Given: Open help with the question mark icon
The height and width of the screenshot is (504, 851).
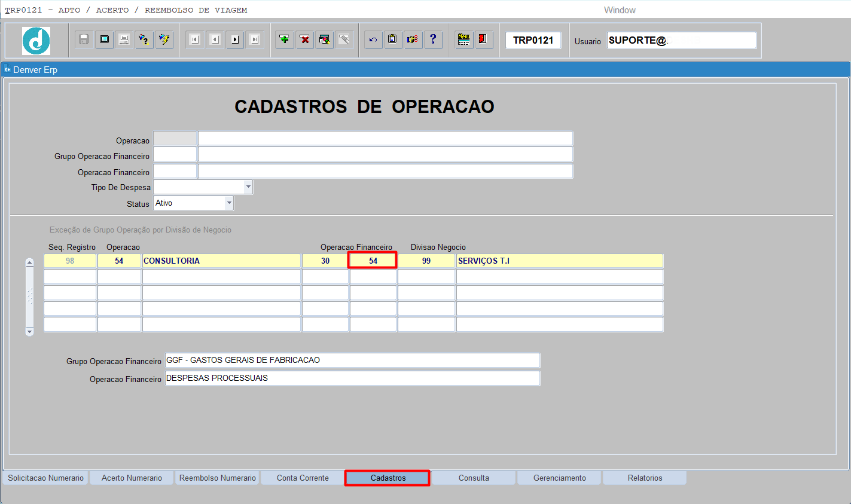Looking at the screenshot, I should (x=433, y=39).
